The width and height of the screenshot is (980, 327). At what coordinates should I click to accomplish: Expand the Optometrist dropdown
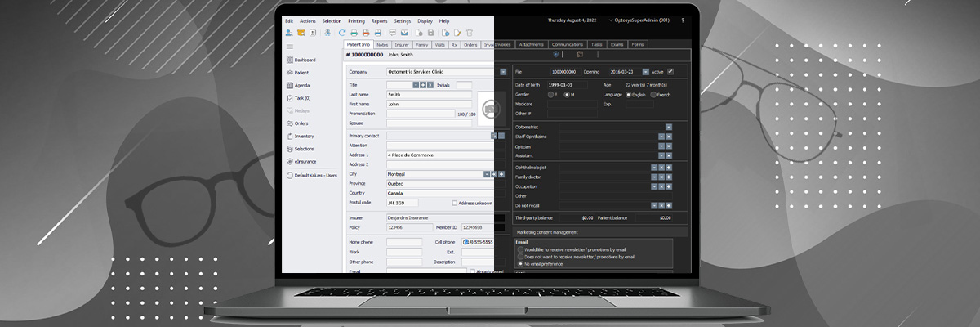[x=668, y=127]
